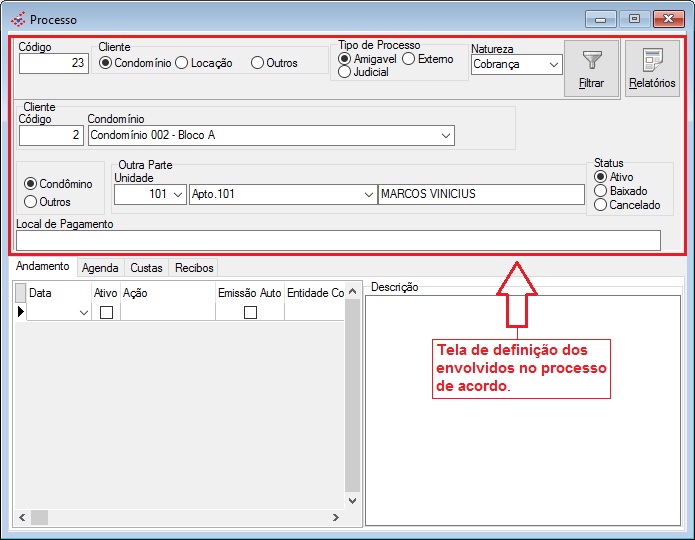The height and width of the screenshot is (540, 695).
Task: Open the Condomínio 002 - Bloco A dropdown
Action: [445, 135]
